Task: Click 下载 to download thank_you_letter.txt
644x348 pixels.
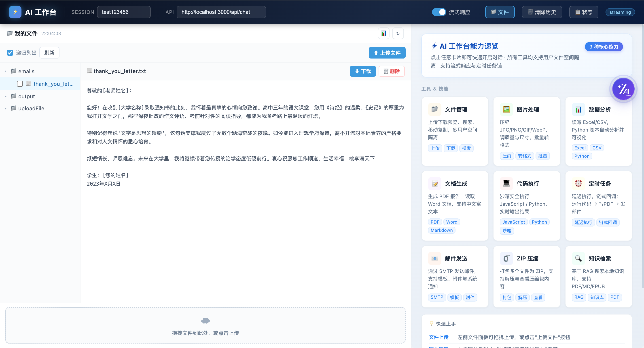Action: tap(363, 71)
